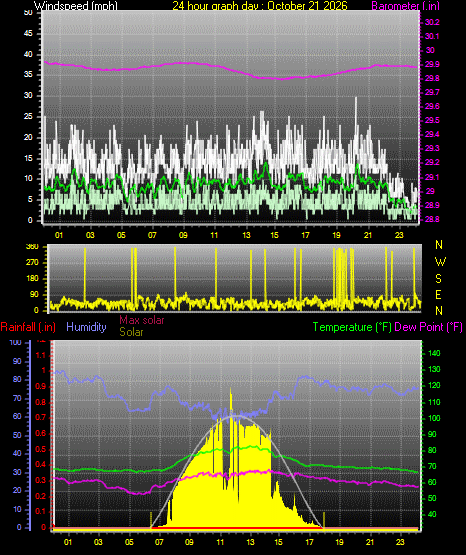
Task: Select the 50 humidity scale value
Action: coord(17,435)
